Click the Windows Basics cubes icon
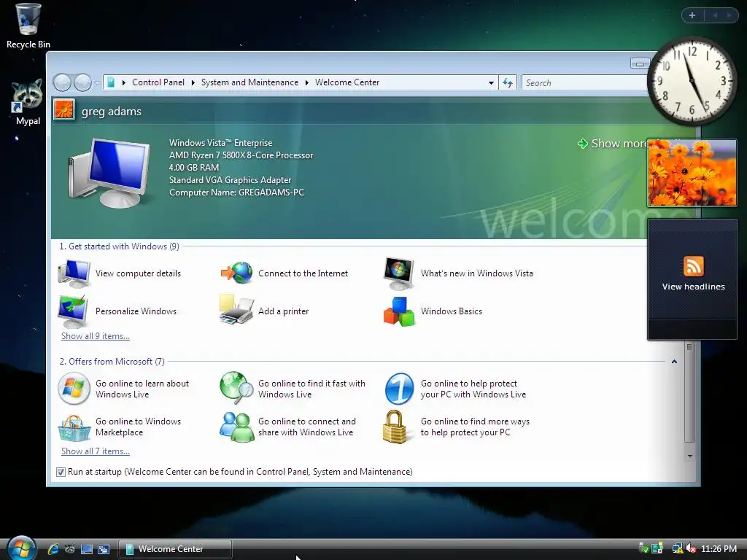Viewport: 747px width, 560px height. pos(399,311)
